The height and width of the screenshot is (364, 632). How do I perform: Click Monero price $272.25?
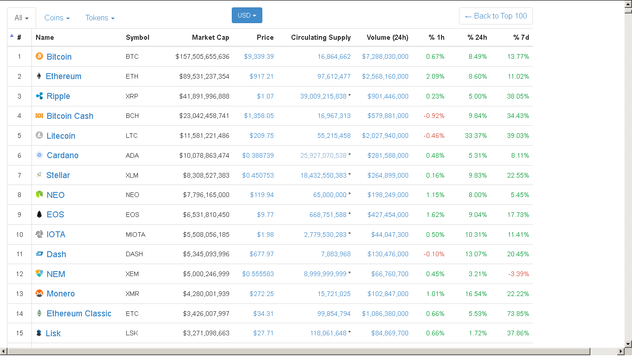click(261, 294)
